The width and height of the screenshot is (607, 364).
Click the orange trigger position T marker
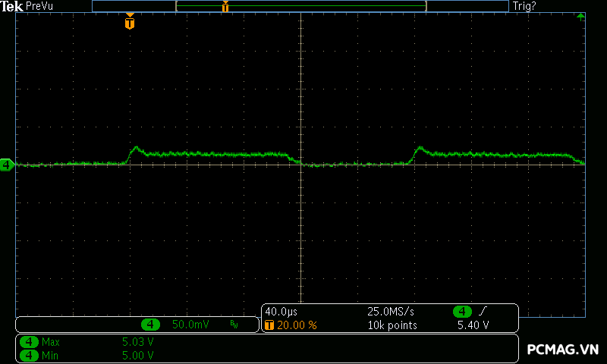click(x=130, y=24)
